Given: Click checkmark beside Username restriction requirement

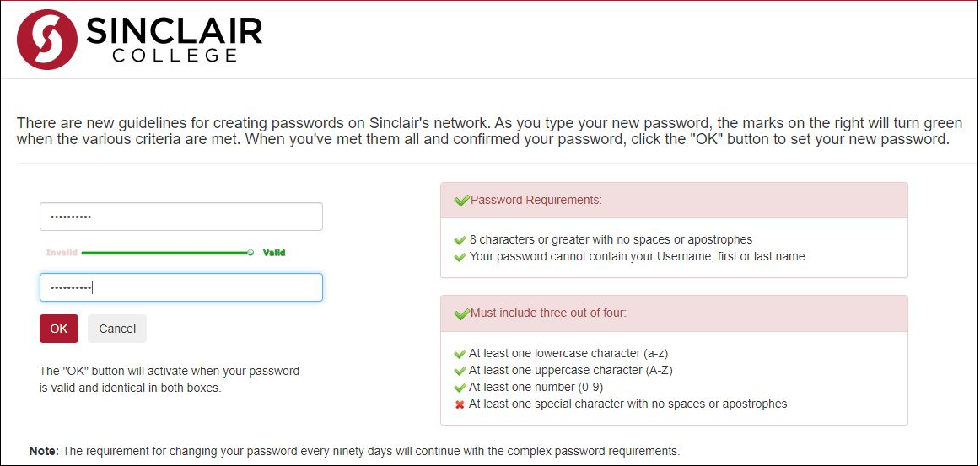Looking at the screenshot, I should [460, 257].
